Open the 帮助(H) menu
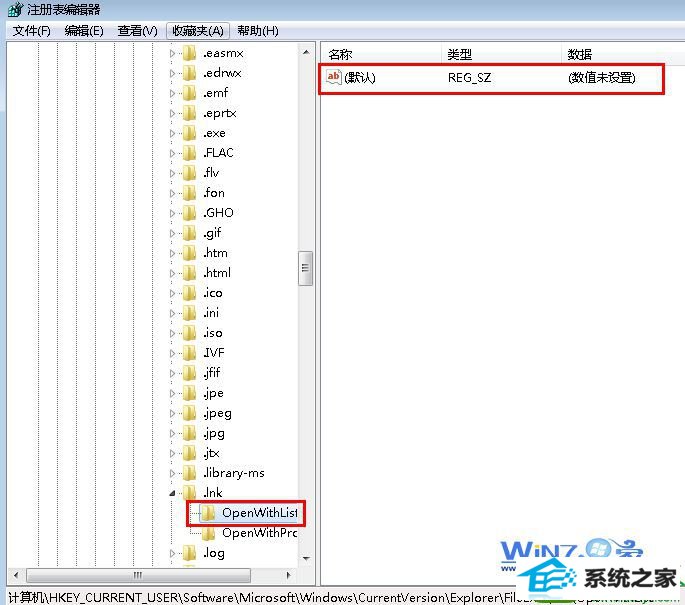This screenshot has height=605, width=685. (258, 31)
